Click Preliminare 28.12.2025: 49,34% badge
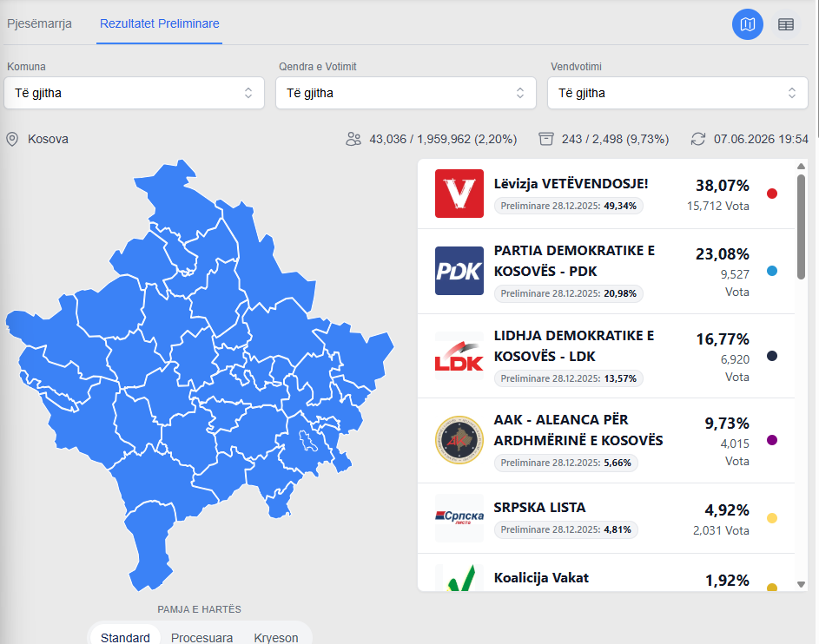 [x=568, y=206]
